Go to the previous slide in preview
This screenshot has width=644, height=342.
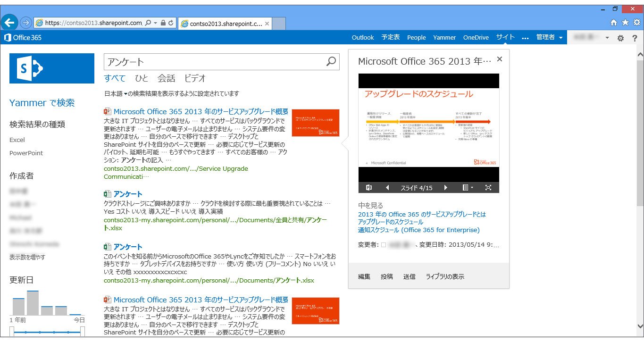pyautogui.click(x=387, y=188)
